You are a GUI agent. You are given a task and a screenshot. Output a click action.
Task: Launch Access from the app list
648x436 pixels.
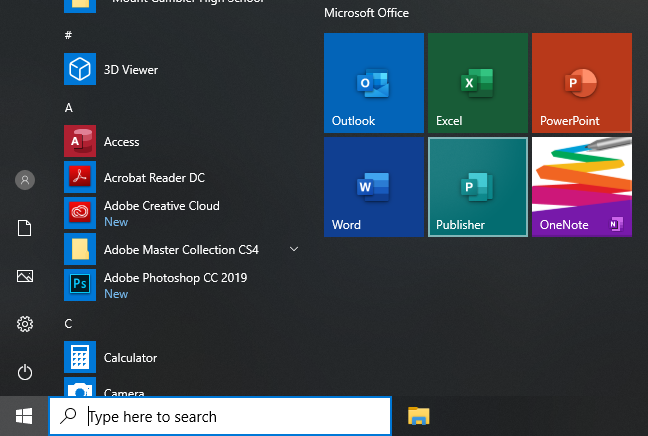coord(182,141)
